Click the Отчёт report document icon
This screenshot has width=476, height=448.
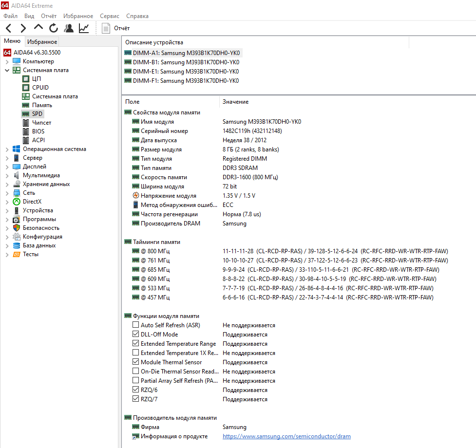coord(106,28)
